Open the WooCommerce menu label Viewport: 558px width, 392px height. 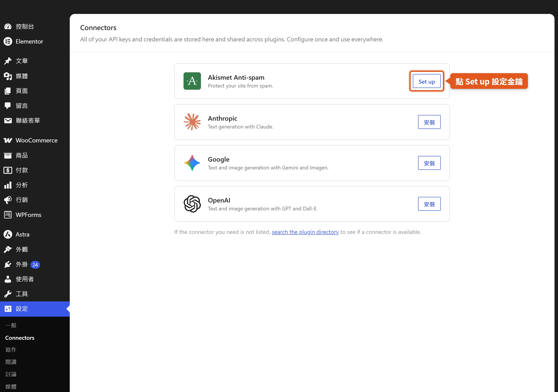pos(36,140)
